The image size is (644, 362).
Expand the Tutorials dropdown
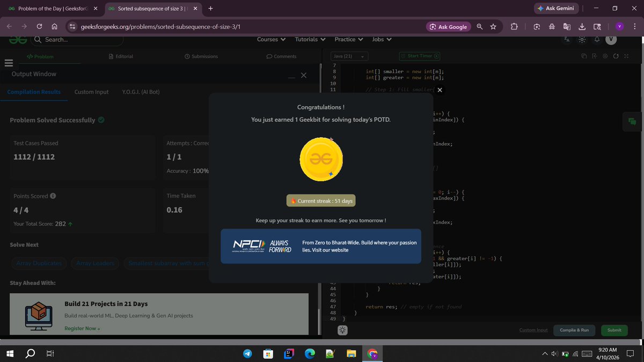(310, 39)
